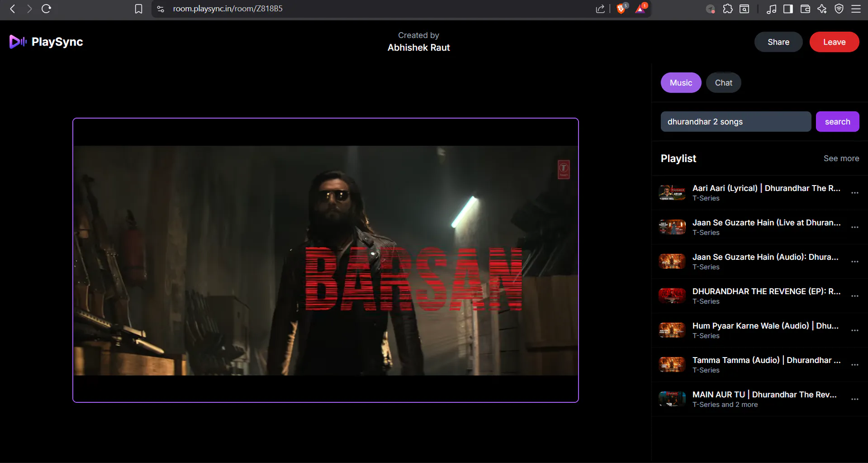Open site information icon in address bar
Screen dimensions: 868x463
(x=161, y=9)
